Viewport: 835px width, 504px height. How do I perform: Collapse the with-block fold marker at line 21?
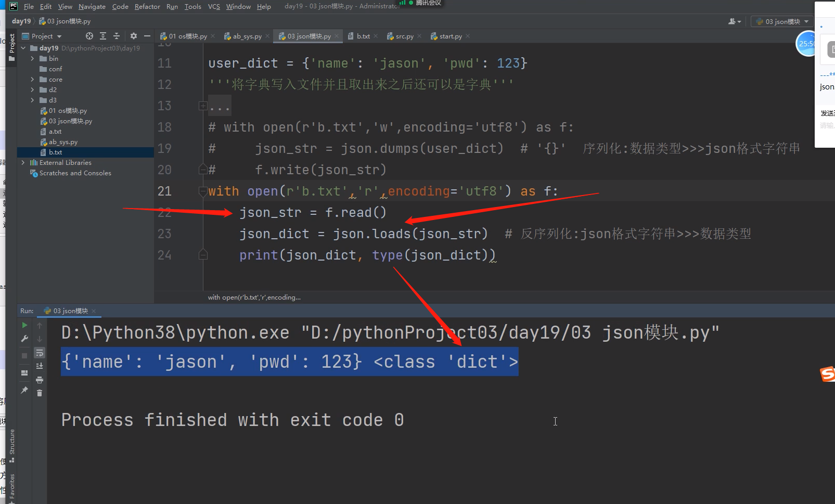click(203, 191)
